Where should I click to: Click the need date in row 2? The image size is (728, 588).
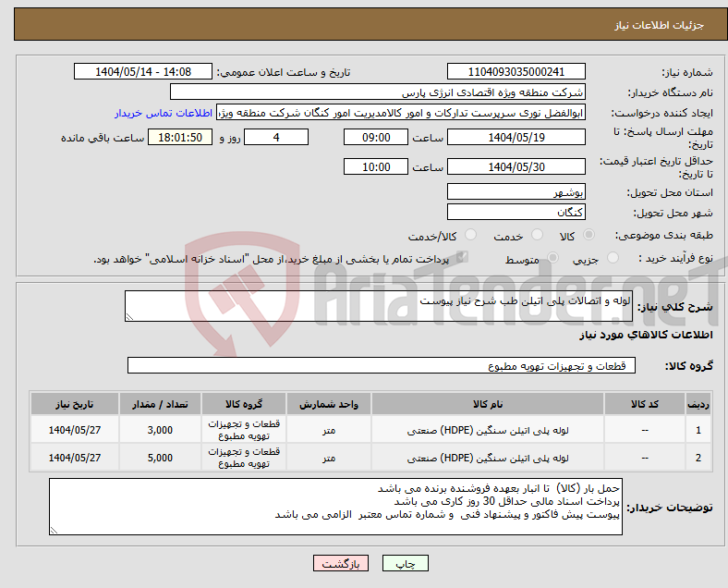[75, 458]
